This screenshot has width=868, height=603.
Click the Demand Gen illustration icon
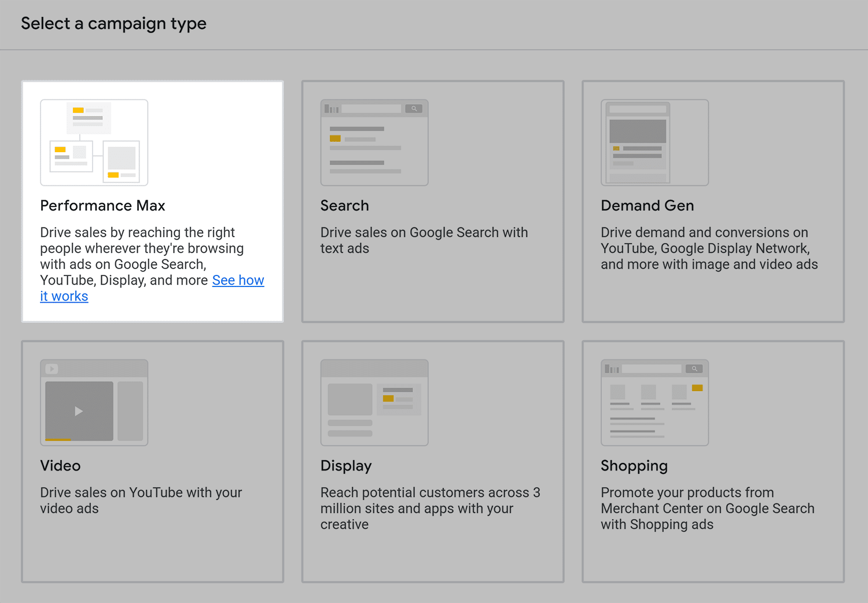tap(654, 142)
